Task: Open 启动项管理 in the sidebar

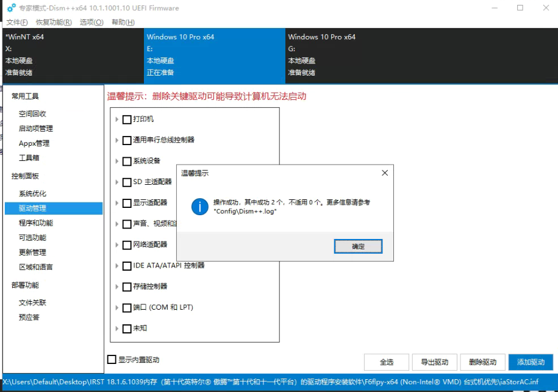Action: click(x=36, y=129)
